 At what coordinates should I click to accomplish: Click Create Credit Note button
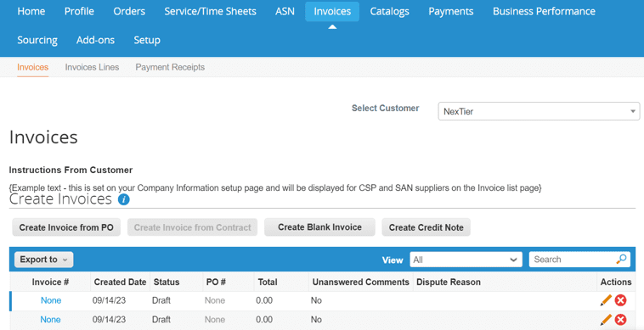pyautogui.click(x=427, y=227)
